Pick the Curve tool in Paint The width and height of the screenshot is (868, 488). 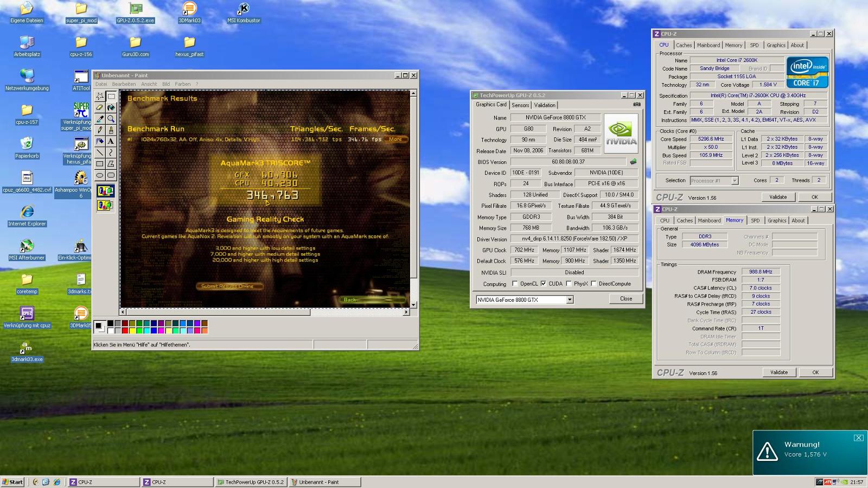[x=111, y=153]
